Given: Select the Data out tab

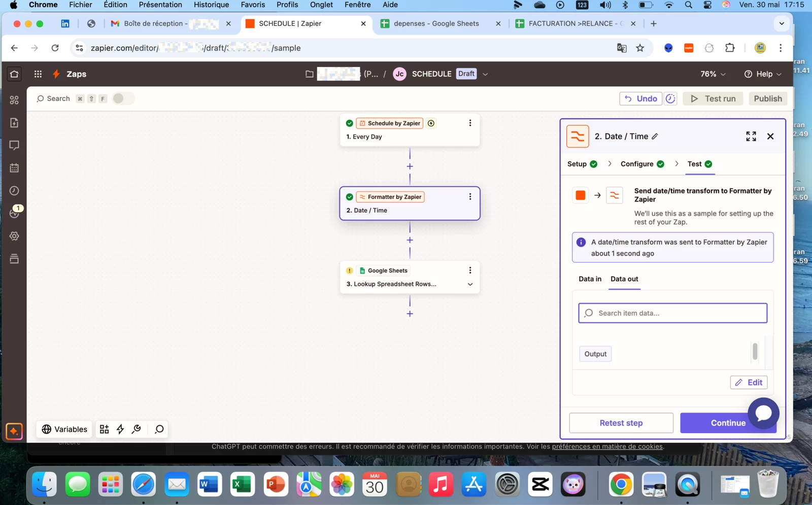Looking at the screenshot, I should click(624, 279).
